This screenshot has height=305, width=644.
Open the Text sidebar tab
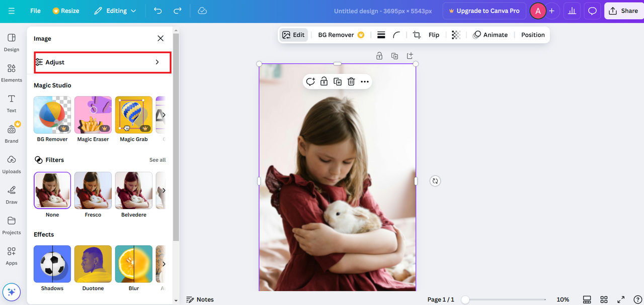tap(12, 104)
